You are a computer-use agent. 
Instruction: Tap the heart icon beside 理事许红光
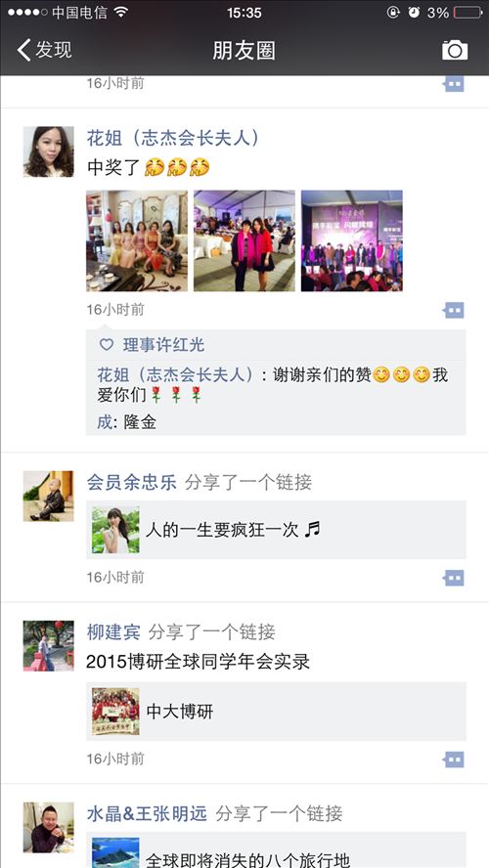tap(107, 345)
